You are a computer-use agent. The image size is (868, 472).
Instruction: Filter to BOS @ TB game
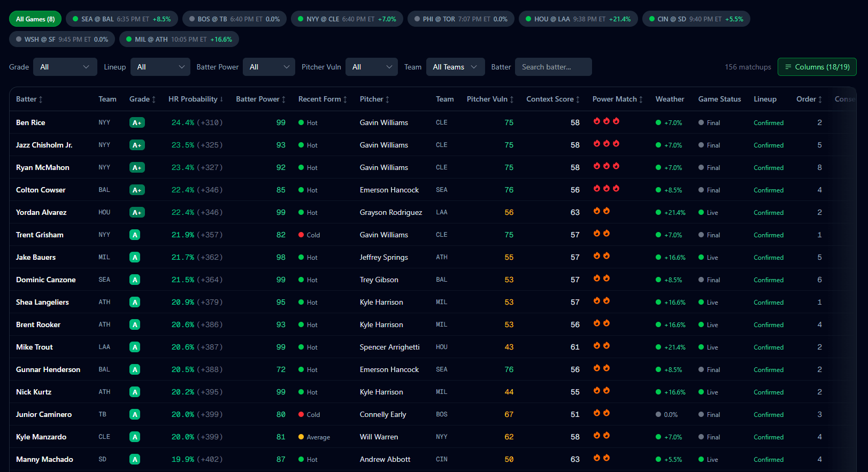tap(234, 19)
